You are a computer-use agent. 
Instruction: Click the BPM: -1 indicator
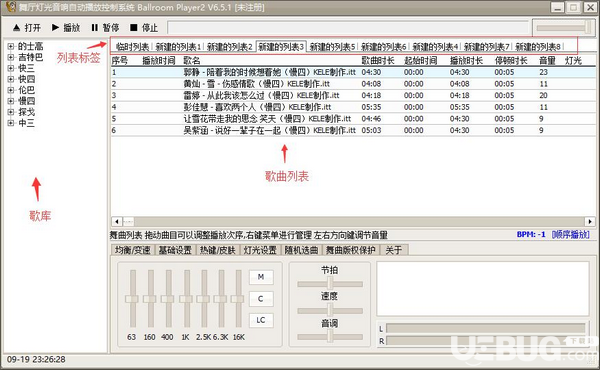tap(531, 234)
